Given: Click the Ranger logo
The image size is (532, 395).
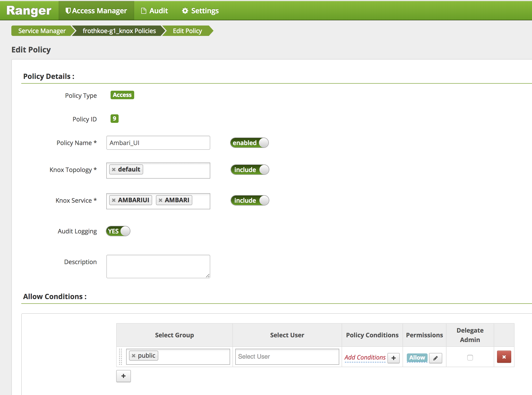Looking at the screenshot, I should (29, 11).
